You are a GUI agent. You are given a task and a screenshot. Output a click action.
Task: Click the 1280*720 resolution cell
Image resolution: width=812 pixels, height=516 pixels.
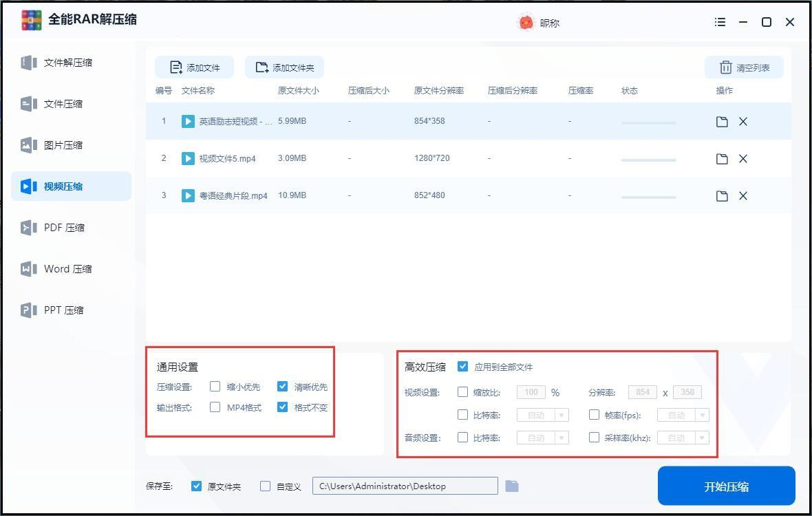tap(432, 158)
